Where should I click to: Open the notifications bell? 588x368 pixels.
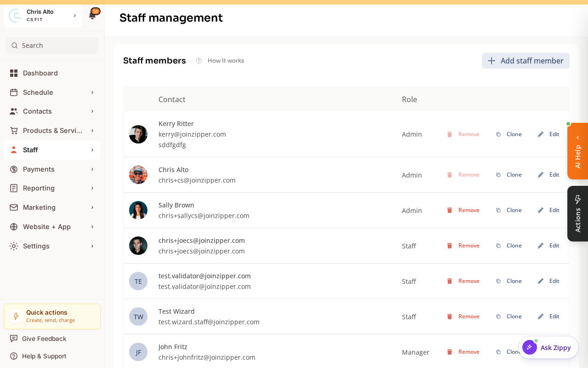[x=92, y=16]
